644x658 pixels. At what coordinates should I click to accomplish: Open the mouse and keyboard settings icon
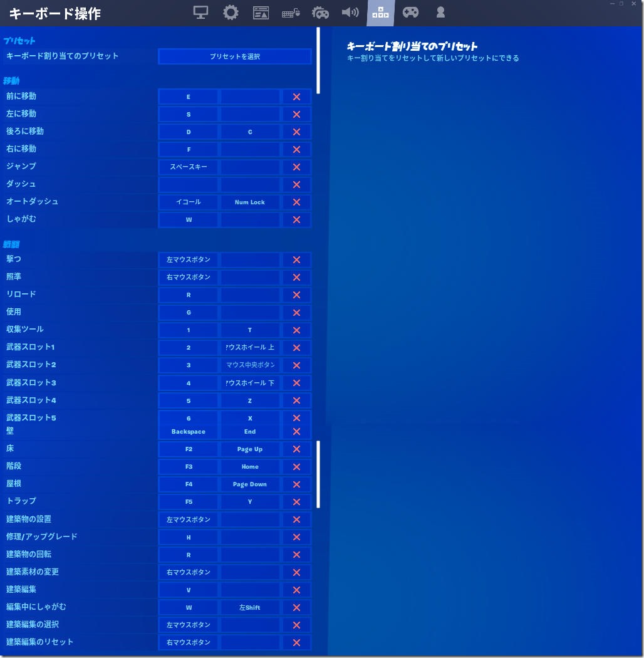[291, 13]
